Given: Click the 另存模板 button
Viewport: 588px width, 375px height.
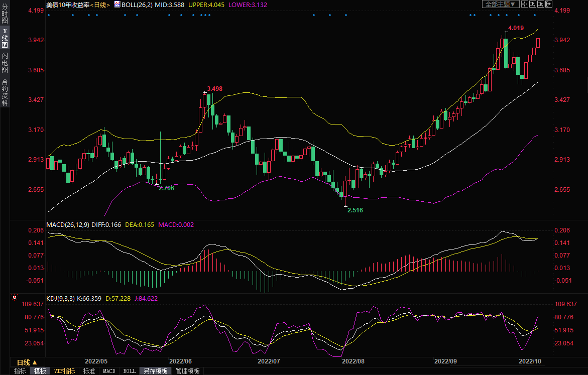Looking at the screenshot, I should (x=155, y=371).
